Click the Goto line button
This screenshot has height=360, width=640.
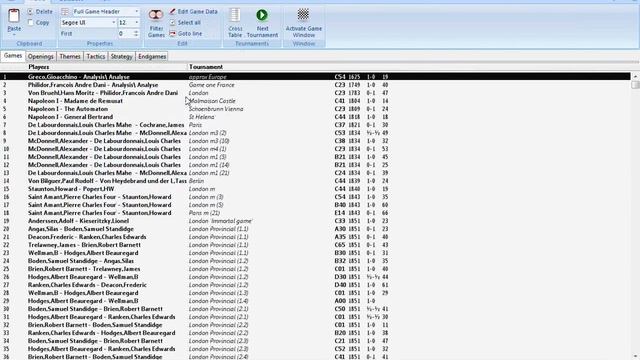[186, 33]
